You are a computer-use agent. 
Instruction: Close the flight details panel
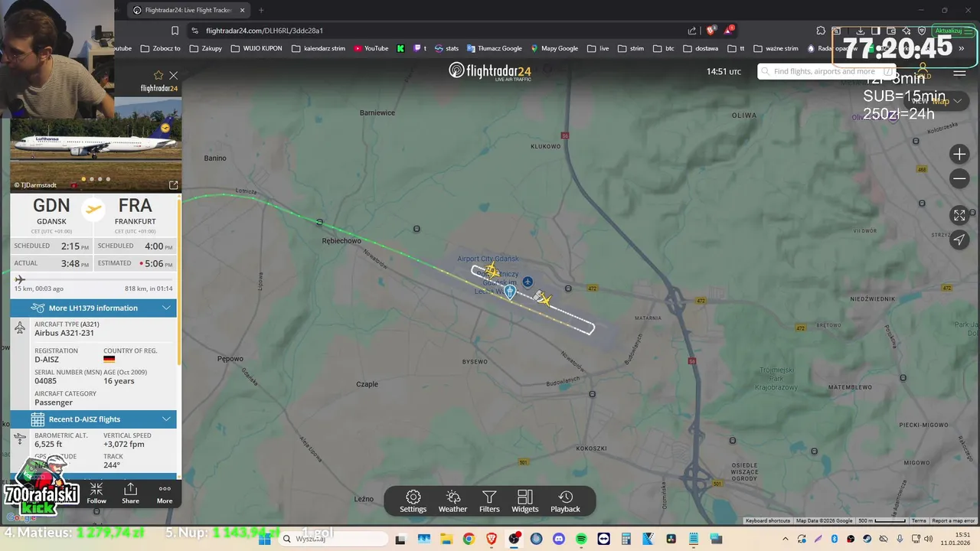pos(174,75)
